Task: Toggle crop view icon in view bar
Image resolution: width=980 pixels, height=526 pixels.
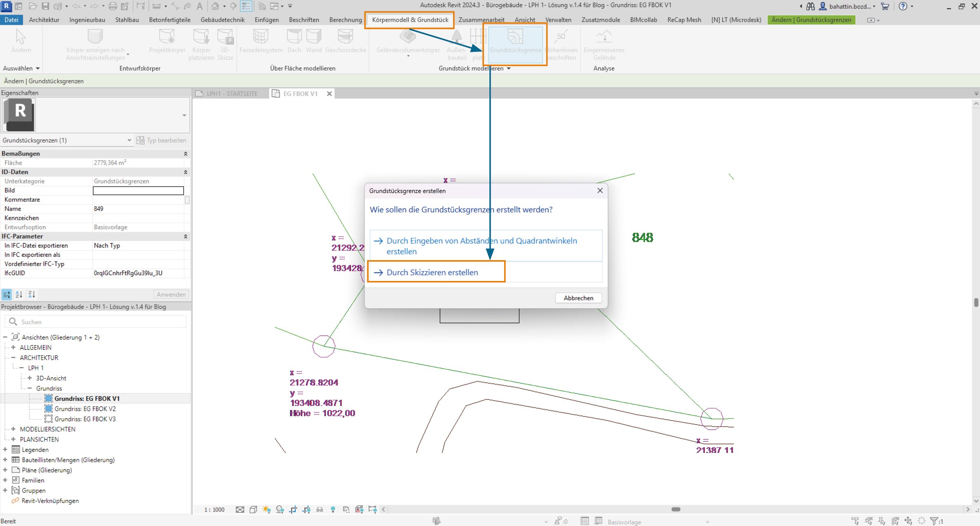Action: (x=293, y=509)
